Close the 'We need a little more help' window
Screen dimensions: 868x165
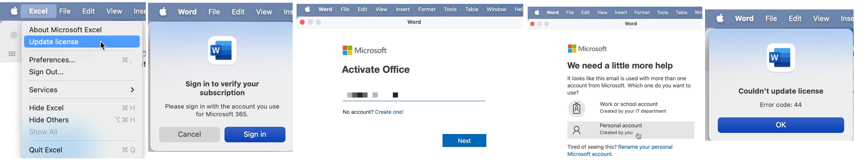tap(532, 24)
